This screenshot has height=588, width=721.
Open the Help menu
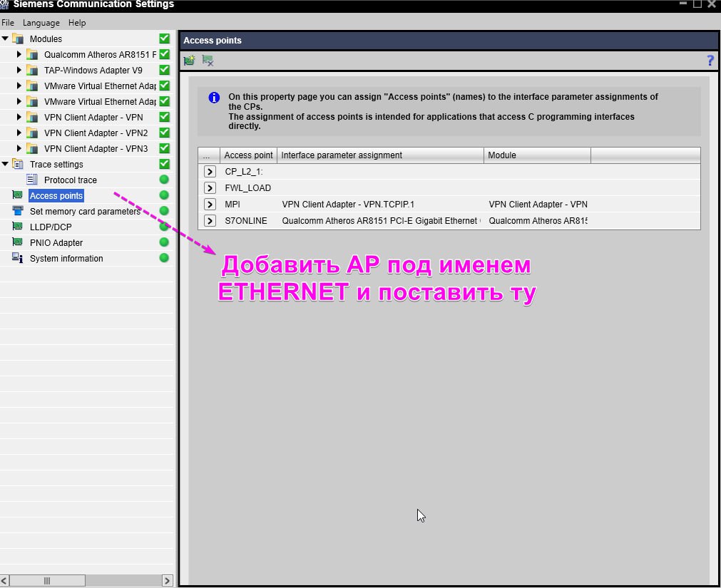click(x=77, y=23)
